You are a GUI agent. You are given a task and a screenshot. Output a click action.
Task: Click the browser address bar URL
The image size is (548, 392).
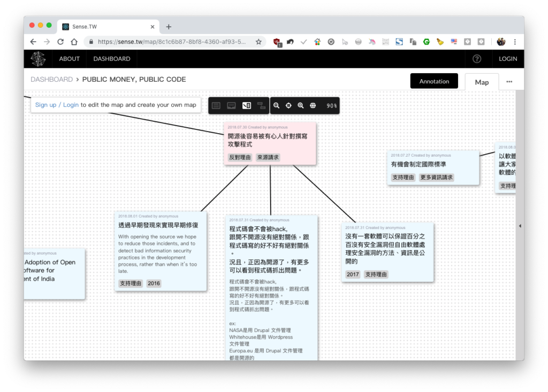(172, 42)
